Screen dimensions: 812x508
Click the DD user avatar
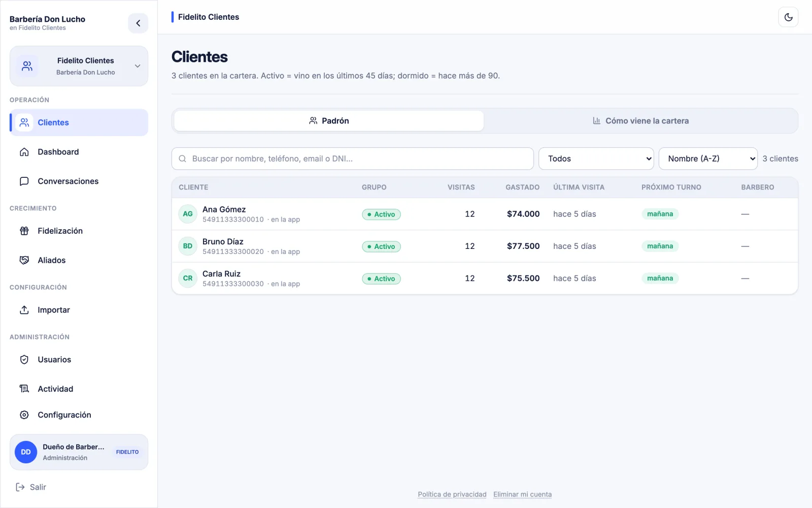(x=26, y=452)
